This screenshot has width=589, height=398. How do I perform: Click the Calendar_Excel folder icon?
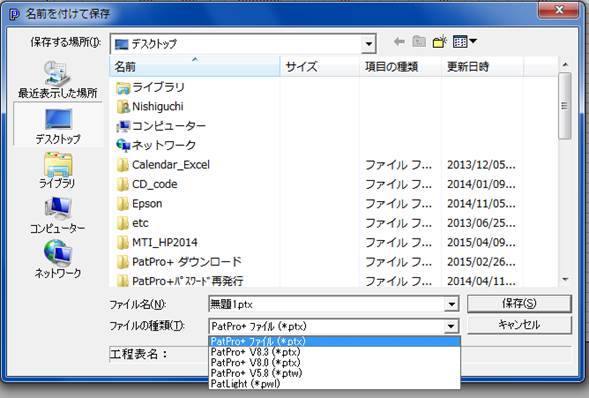[x=123, y=165]
